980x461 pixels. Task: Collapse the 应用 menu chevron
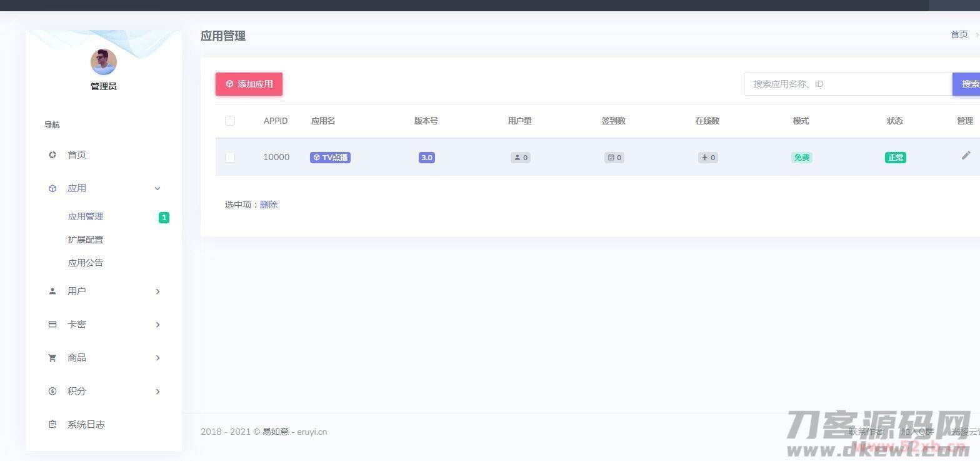tap(157, 188)
